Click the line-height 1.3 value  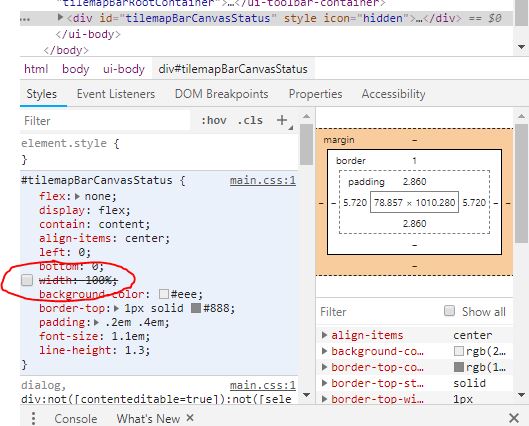[135, 350]
